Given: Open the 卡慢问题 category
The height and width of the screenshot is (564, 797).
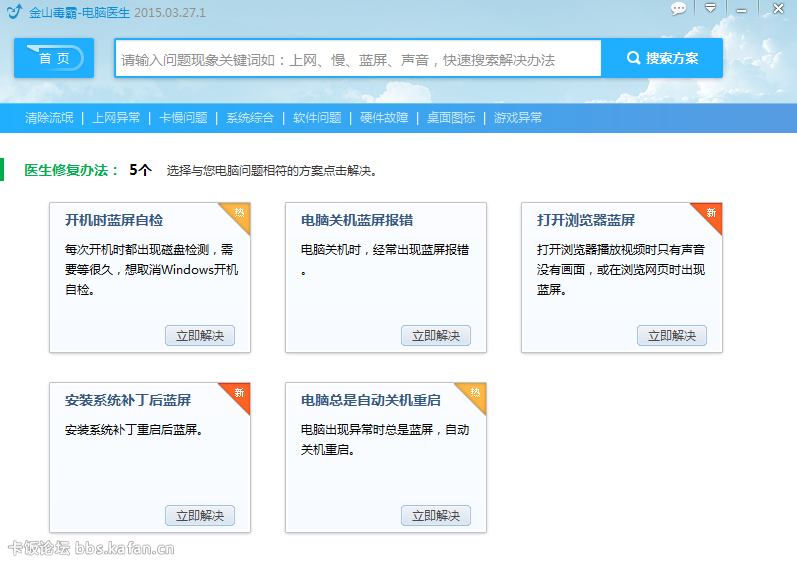Looking at the screenshot, I should coord(183,118).
